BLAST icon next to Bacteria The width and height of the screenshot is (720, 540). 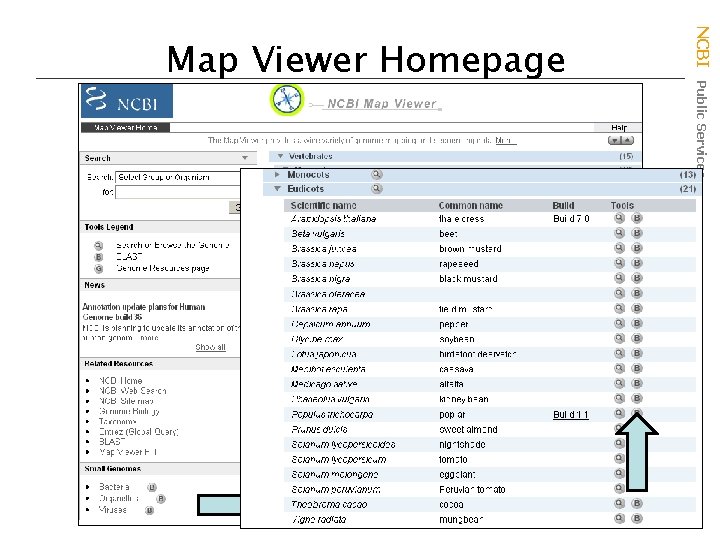(x=152, y=487)
